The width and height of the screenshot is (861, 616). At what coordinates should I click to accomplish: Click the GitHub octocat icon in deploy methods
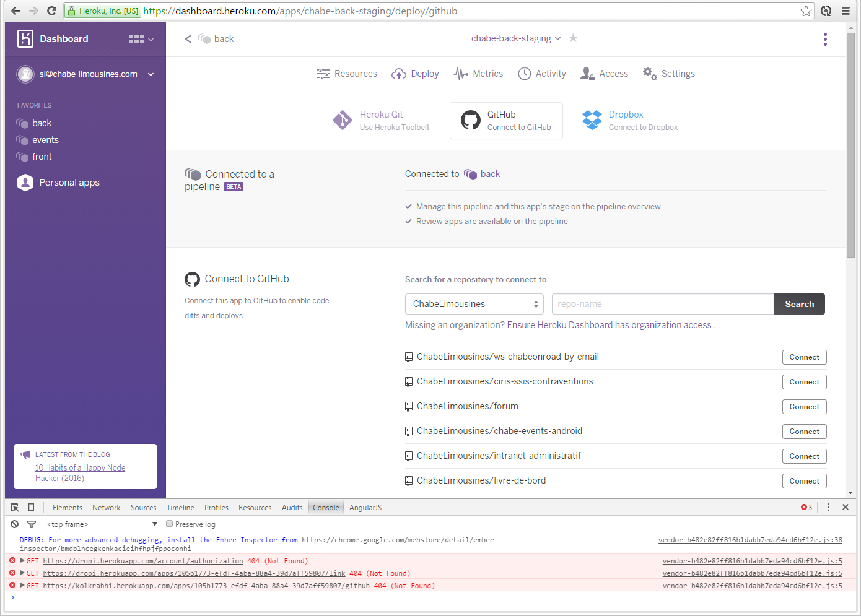[x=471, y=120]
